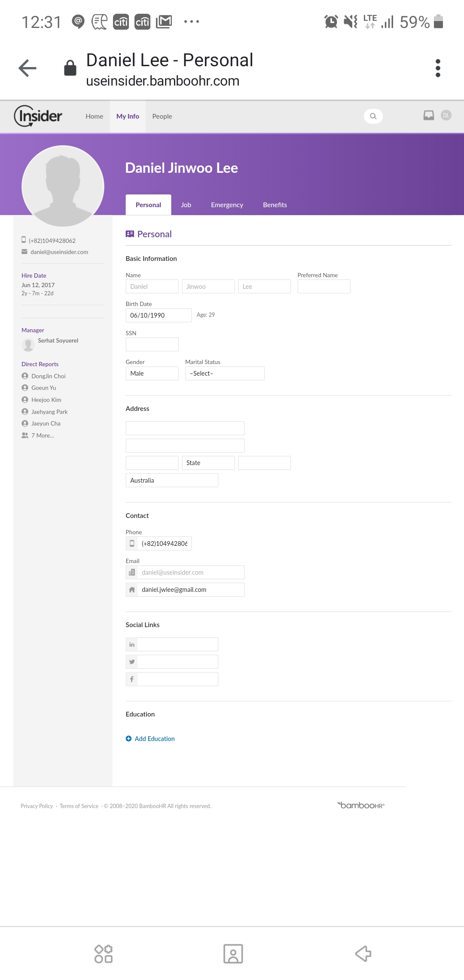Click the SSN input field
The width and height of the screenshot is (464, 980).
click(x=152, y=344)
